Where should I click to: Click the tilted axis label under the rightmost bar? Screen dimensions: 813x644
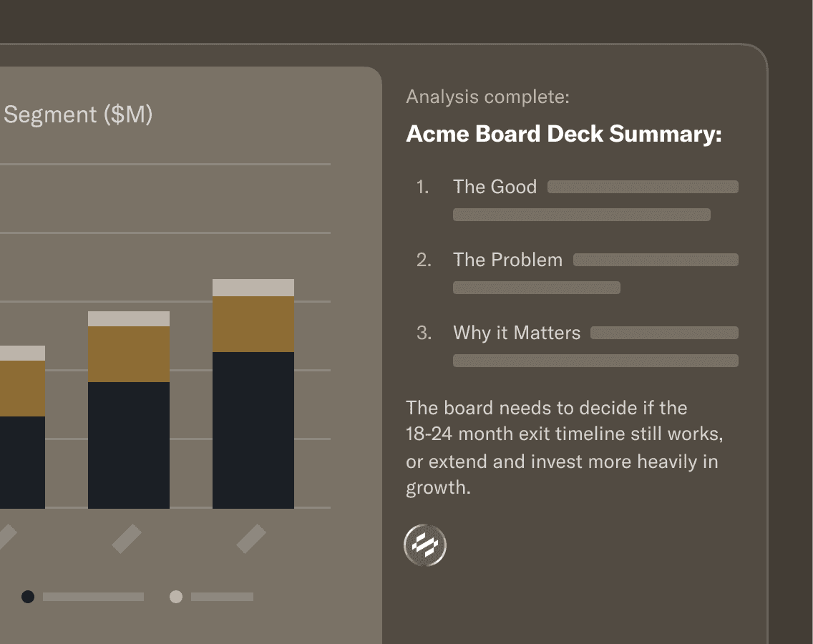coord(251,538)
